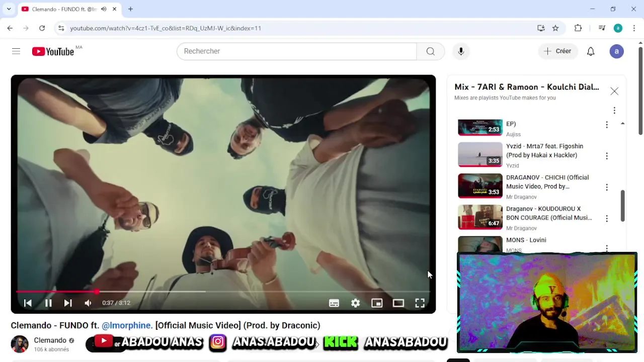
Task: Mute tab via speaker icon
Action: coord(104,9)
